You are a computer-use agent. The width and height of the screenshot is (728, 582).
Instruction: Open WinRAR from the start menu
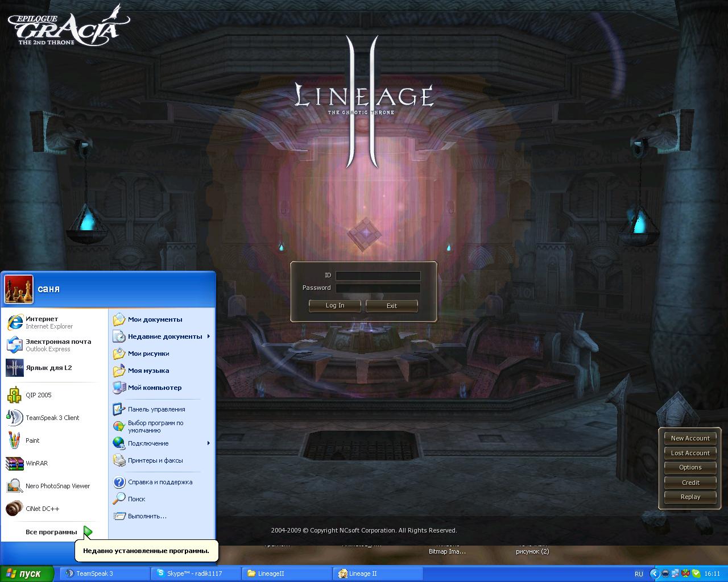[54, 463]
